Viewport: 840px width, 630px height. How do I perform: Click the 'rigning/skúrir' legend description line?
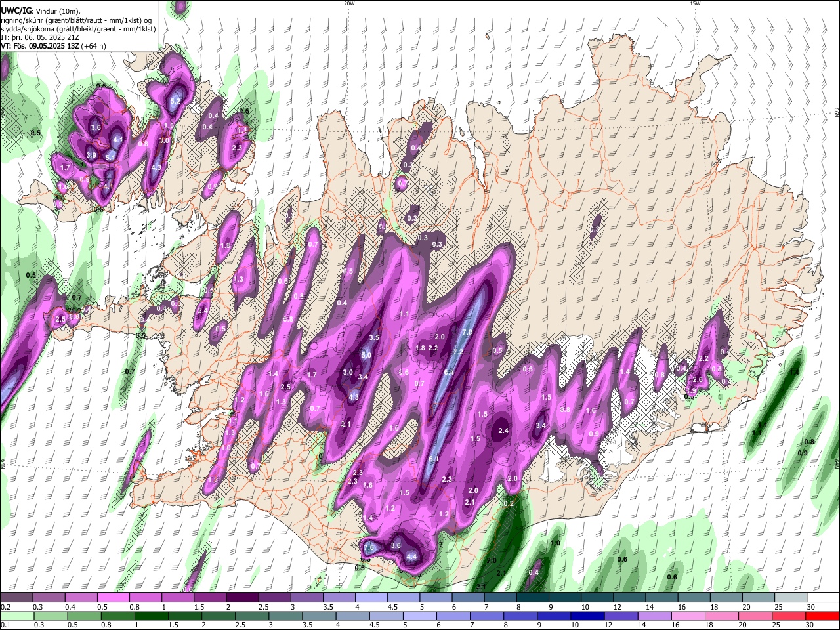click(x=77, y=20)
